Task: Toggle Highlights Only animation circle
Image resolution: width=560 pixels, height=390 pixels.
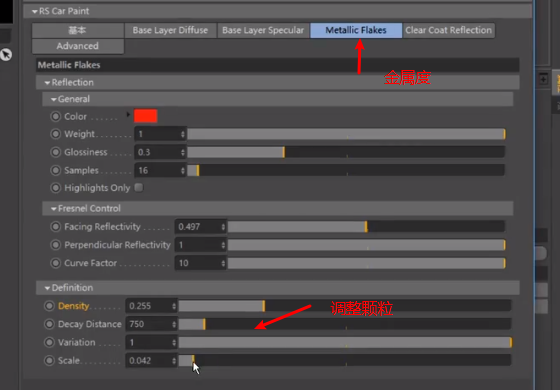Action: (x=55, y=188)
